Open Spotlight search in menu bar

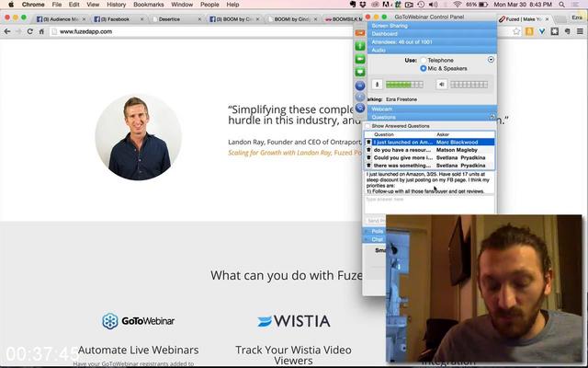tap(561, 5)
